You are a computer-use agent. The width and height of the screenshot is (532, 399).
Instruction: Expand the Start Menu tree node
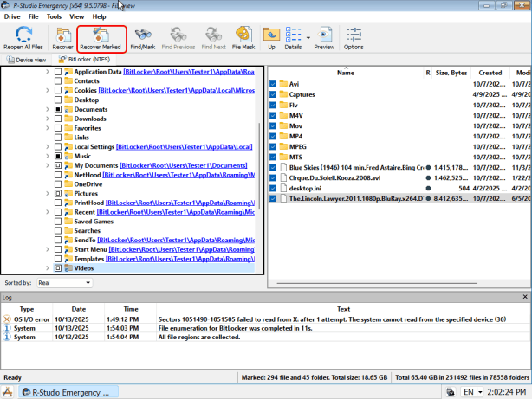pyautogui.click(x=48, y=249)
